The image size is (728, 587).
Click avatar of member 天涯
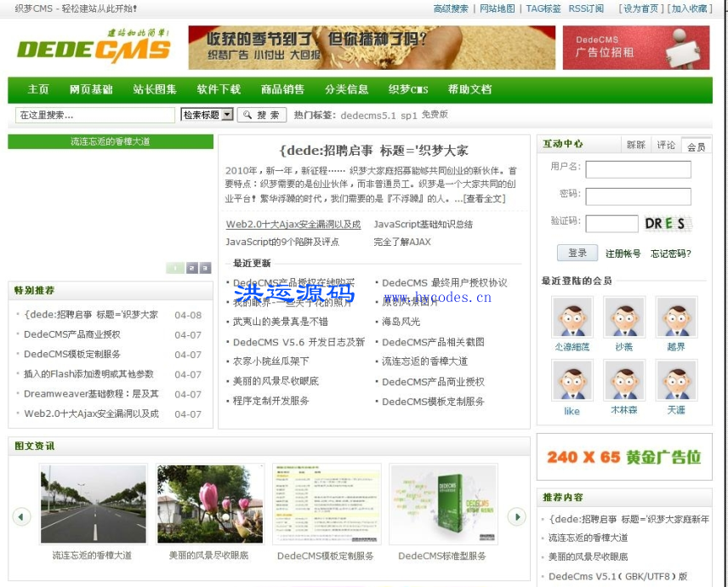tap(676, 380)
